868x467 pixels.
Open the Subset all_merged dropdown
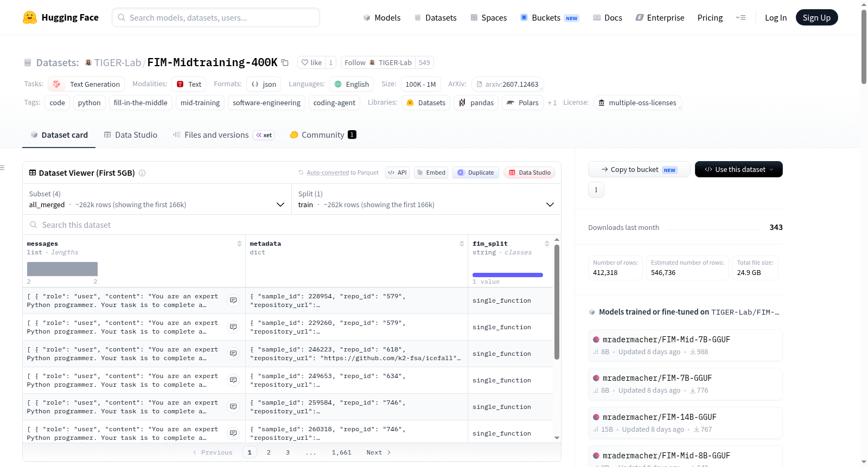(x=157, y=199)
